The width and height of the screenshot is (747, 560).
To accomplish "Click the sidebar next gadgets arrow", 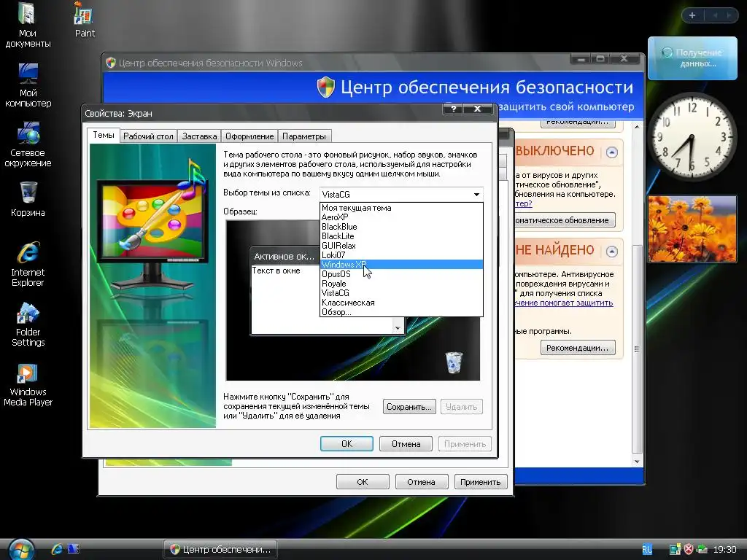I will click(x=729, y=15).
